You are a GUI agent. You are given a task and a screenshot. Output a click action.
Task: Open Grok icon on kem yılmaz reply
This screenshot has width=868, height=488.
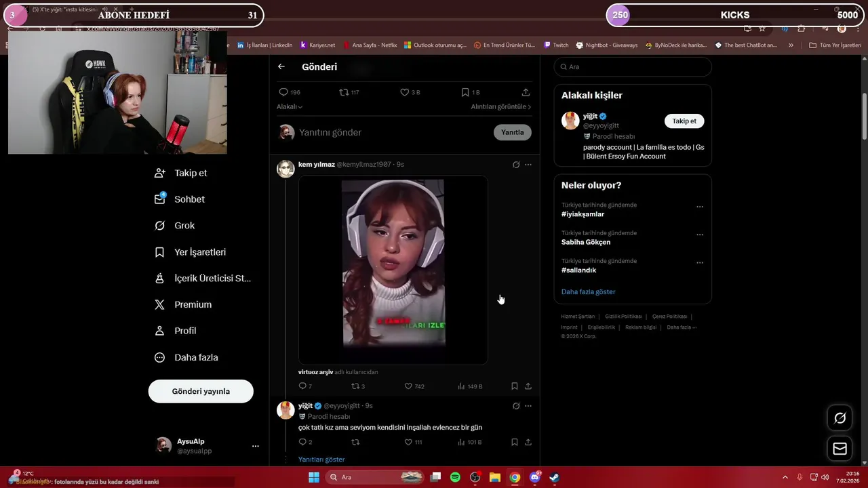pyautogui.click(x=516, y=165)
